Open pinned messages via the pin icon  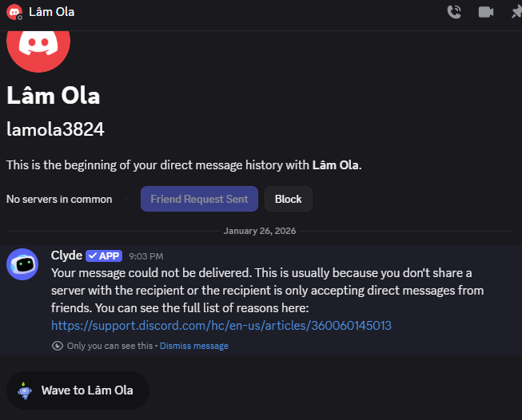[x=516, y=12]
